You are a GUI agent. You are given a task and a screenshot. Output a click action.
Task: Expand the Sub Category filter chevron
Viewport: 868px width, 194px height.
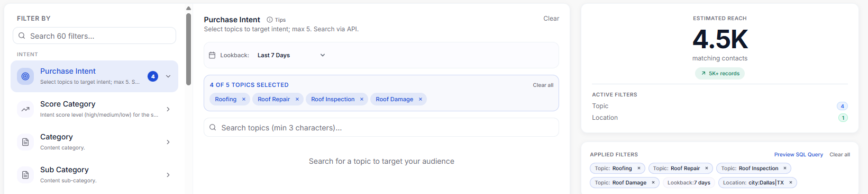(x=168, y=175)
